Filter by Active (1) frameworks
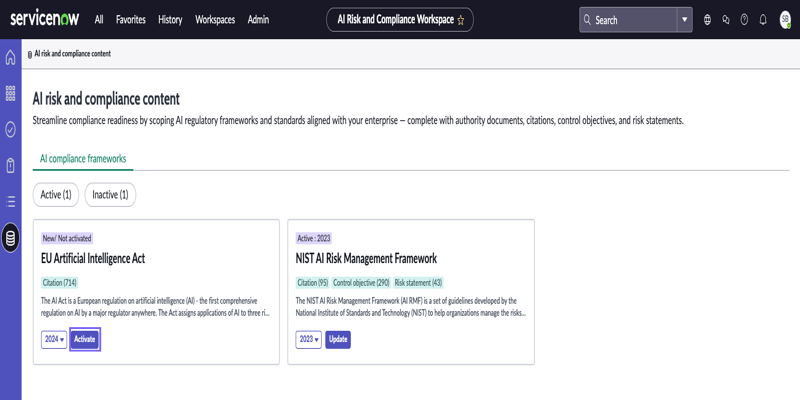Viewport: 800px width, 400px height. click(x=56, y=195)
